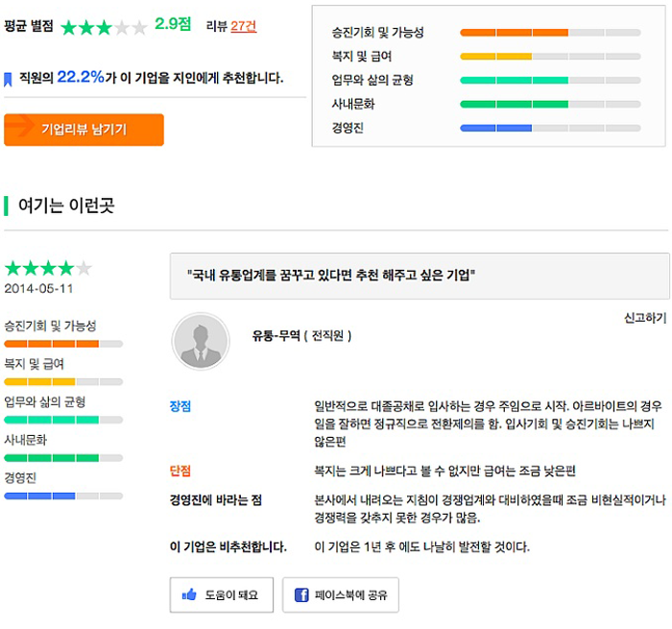Click the review's 사내문화 green rating bar

coord(63,458)
